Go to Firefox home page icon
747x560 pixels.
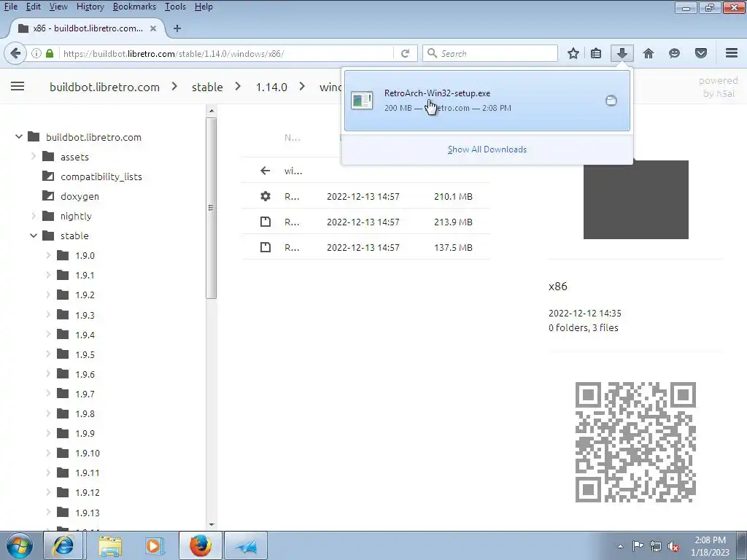649,53
